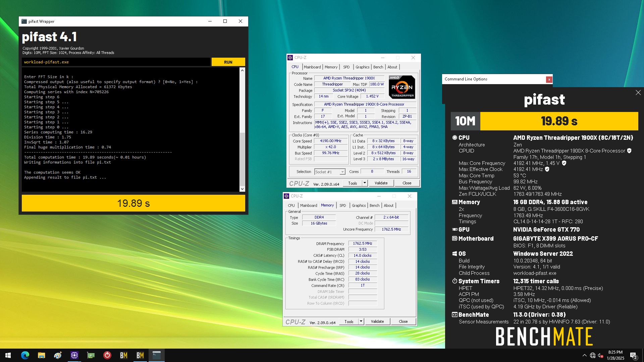Switch to Memory tab in top CPU-Z

click(x=331, y=67)
